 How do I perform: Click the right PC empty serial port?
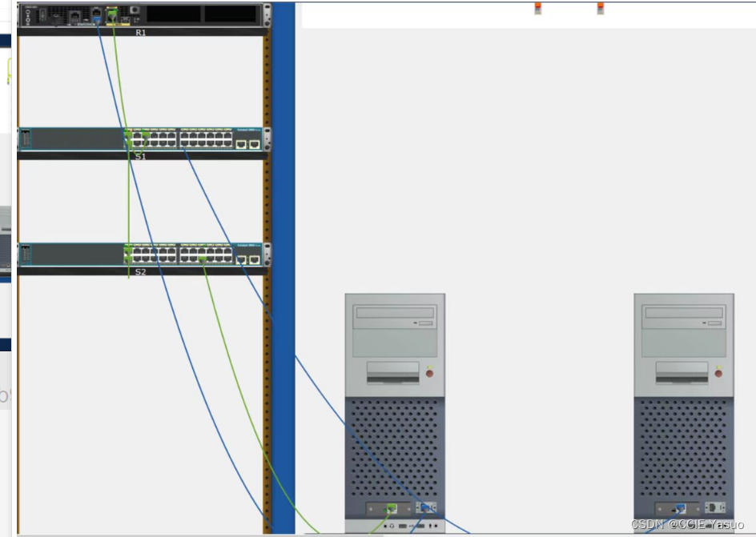coord(714,507)
